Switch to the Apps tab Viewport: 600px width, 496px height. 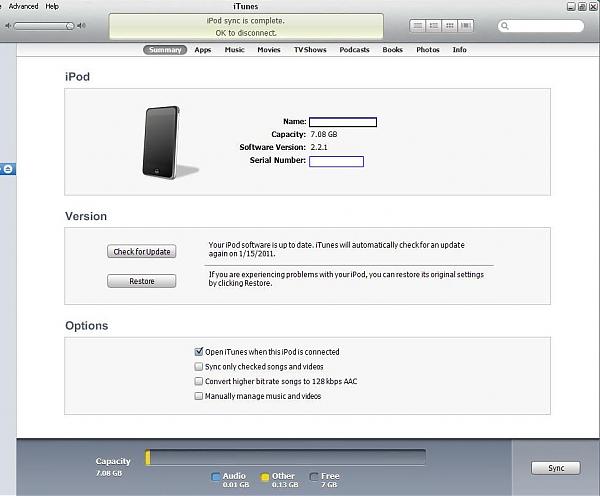[203, 50]
